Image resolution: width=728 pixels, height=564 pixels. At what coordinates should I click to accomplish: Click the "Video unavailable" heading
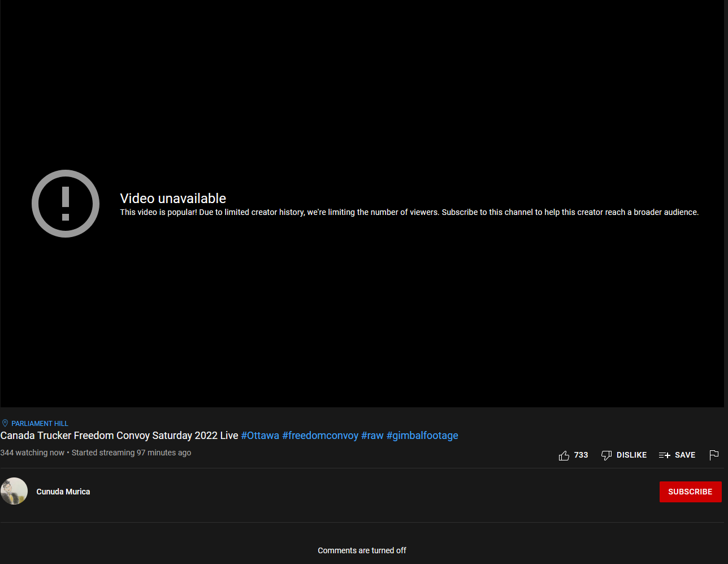(173, 199)
